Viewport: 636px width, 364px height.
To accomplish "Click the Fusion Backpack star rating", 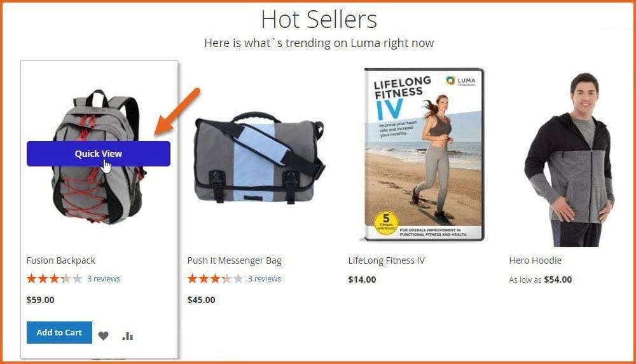I will click(54, 278).
